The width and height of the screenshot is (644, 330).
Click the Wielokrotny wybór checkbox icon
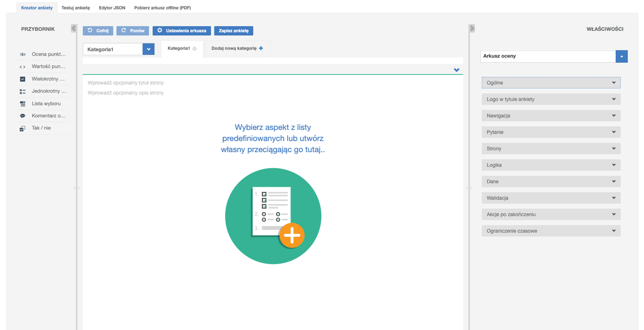(x=22, y=79)
